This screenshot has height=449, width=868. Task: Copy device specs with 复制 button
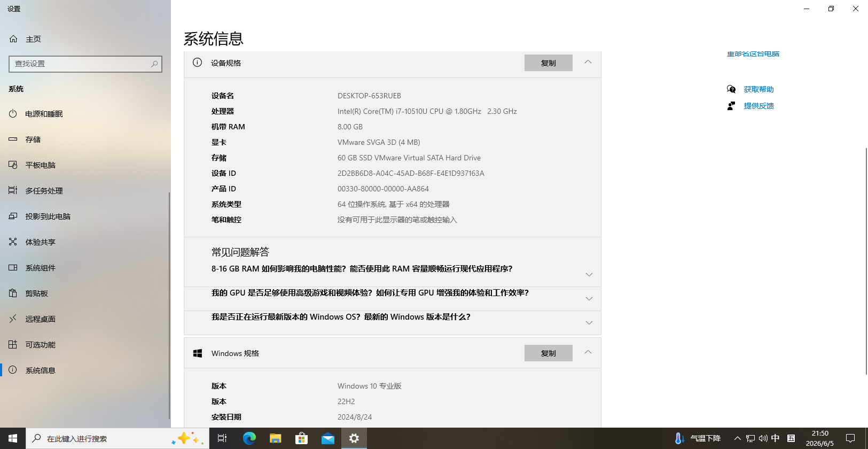(549, 63)
